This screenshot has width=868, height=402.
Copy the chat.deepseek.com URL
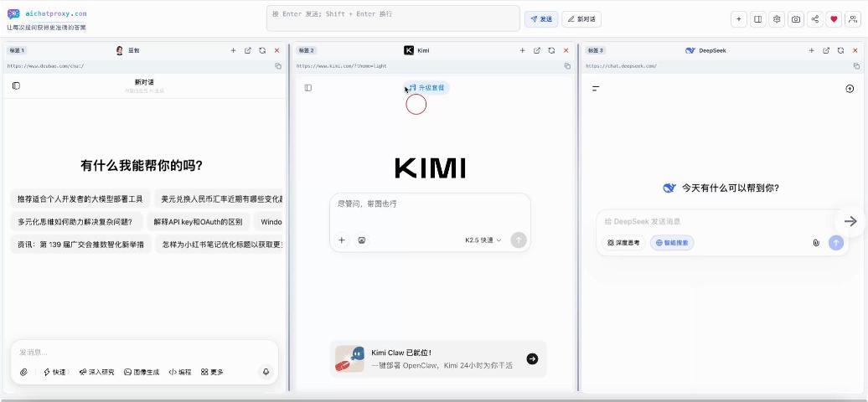(x=856, y=66)
